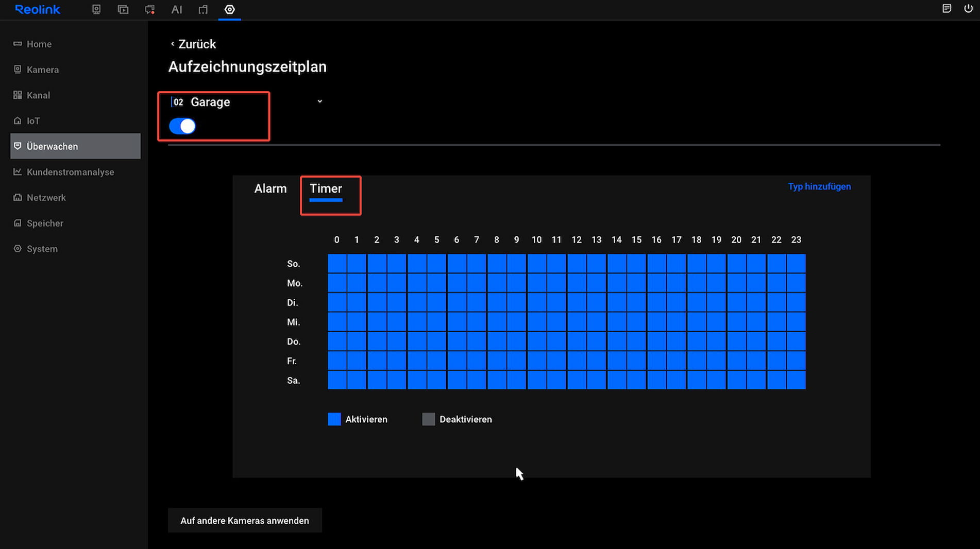Toggle the Saturday hour 0 schedule cell
980x549 pixels.
click(x=337, y=380)
